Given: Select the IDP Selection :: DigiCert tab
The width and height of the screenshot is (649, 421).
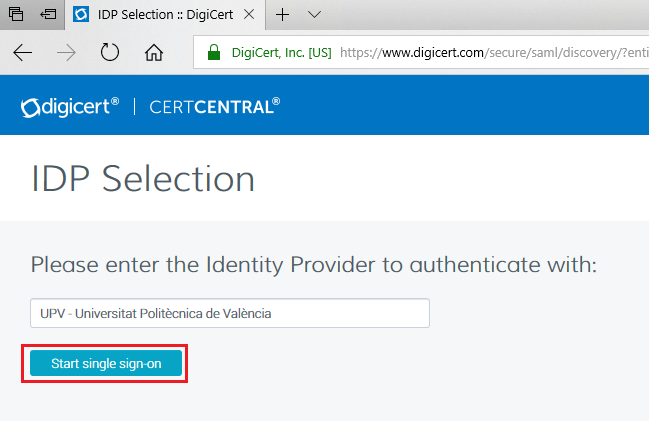Looking at the screenshot, I should tap(165, 15).
